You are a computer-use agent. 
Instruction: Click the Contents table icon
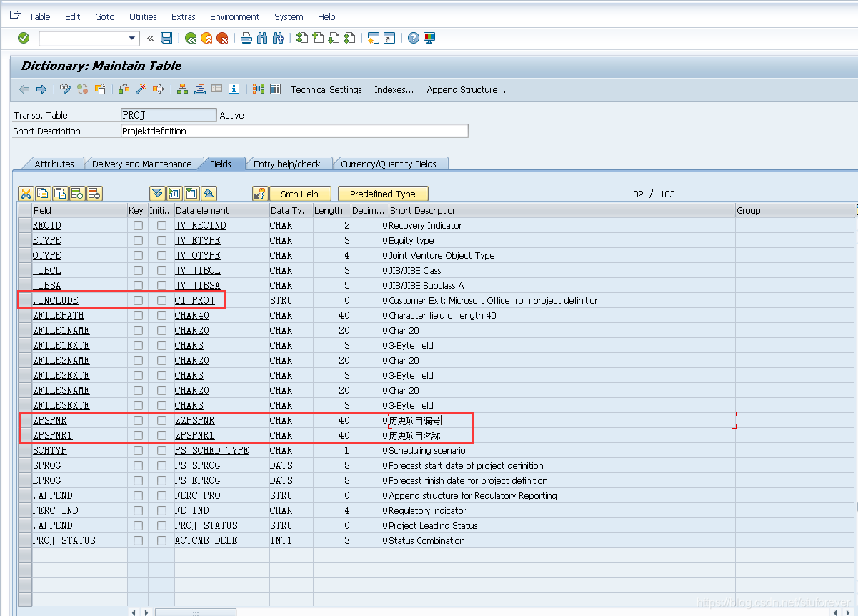tap(275, 89)
